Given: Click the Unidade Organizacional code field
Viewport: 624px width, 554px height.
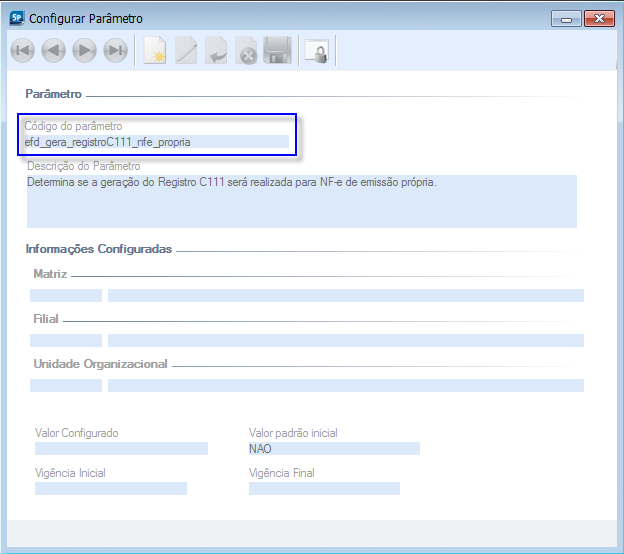Looking at the screenshot, I should click(66, 385).
